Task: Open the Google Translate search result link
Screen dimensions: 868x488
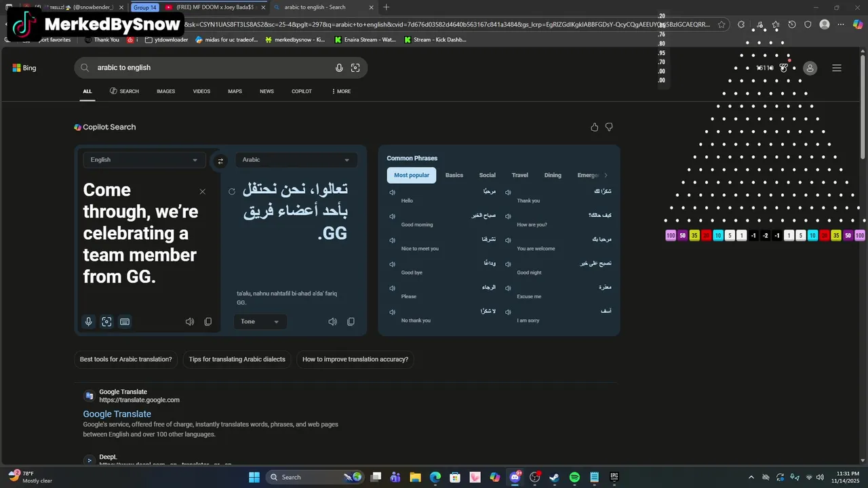Action: 117,414
